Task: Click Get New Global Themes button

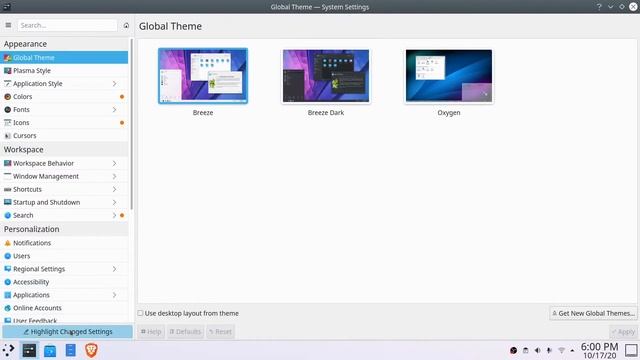Action: tap(593, 313)
